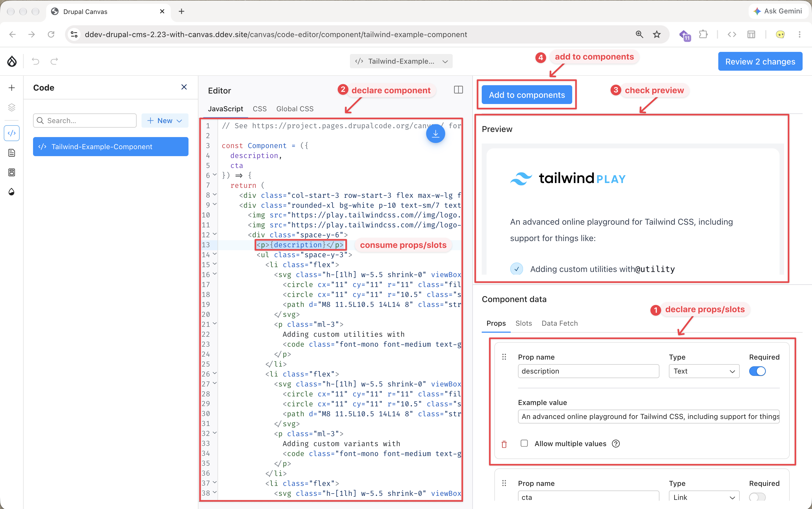Click the Example value text field
Viewport: 812px width, 509px height.
click(648, 417)
